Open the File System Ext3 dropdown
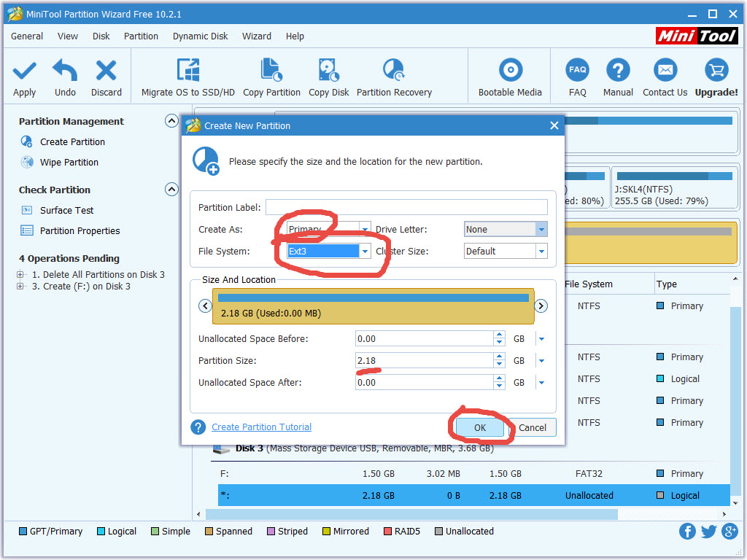This screenshot has height=560, width=747. [365, 251]
